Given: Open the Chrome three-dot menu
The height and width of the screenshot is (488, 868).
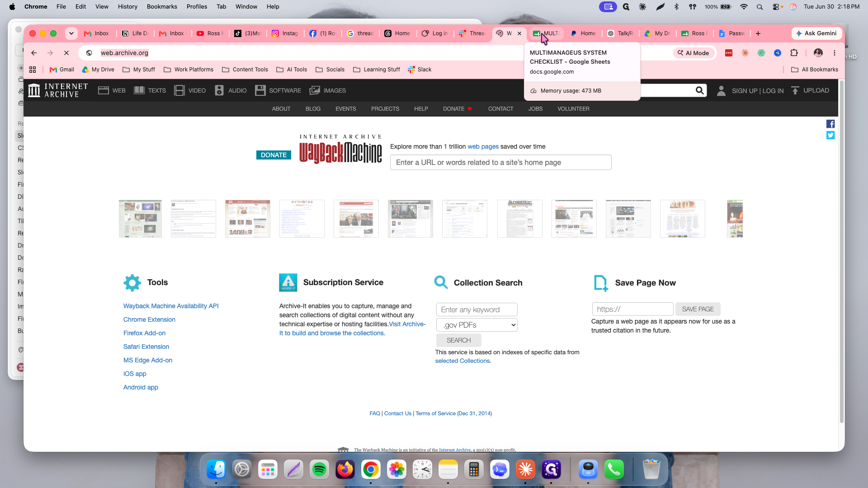Looking at the screenshot, I should [835, 53].
